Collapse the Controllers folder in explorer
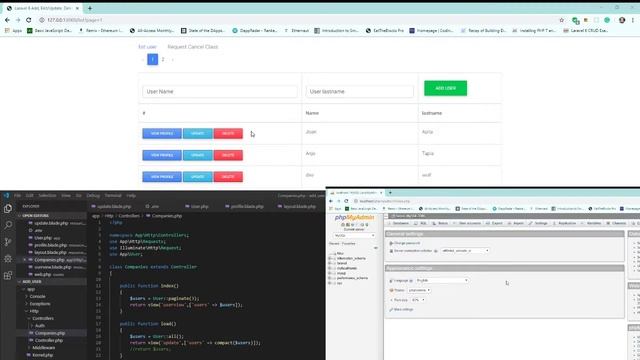The image size is (640, 360). 43,318
